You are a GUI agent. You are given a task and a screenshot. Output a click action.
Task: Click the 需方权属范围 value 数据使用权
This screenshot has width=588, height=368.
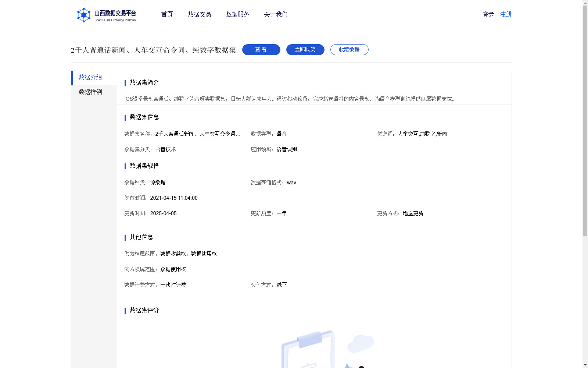click(x=173, y=269)
